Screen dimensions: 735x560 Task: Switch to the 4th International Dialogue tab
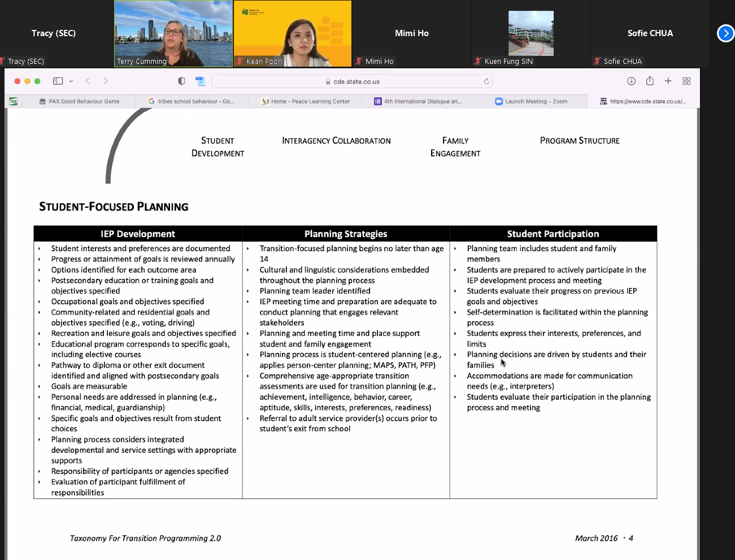click(x=418, y=102)
